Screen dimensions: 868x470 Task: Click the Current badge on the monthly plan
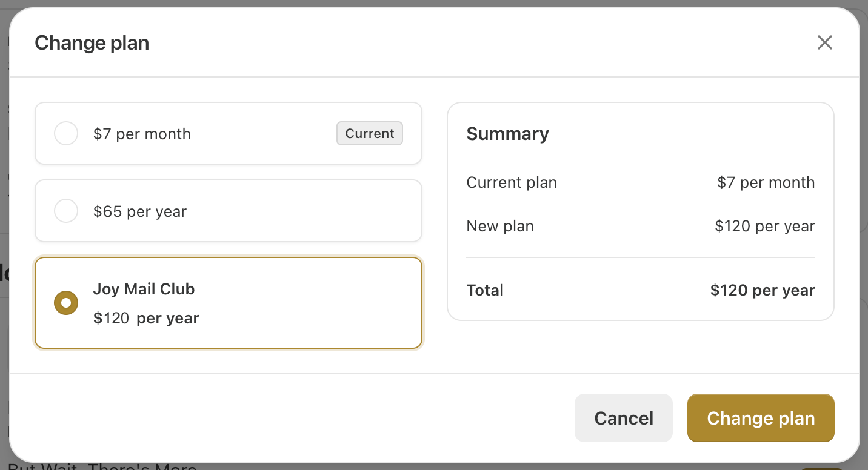[x=370, y=133]
